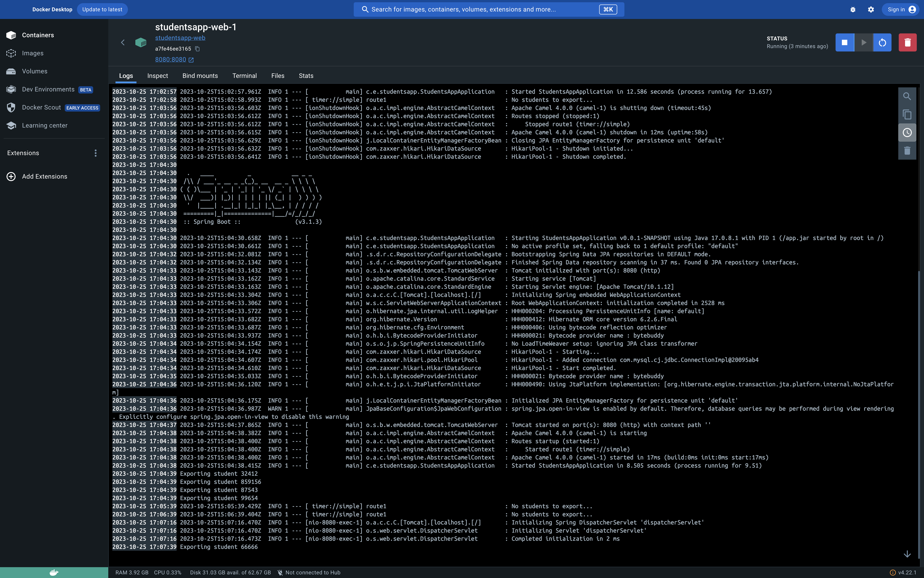Screen dimensions: 924x578
Task: Click the Start play button
Action: pyautogui.click(x=863, y=42)
